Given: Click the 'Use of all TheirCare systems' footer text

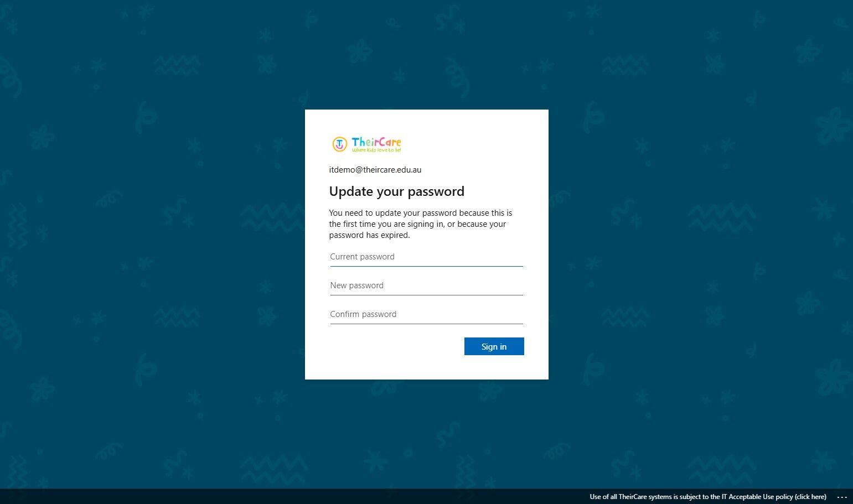Looking at the screenshot, I should pos(630,497).
